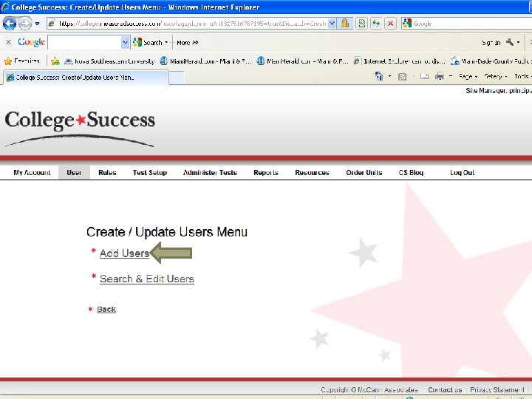Expand the address bar history dropdown
532x399 pixels.
click(x=332, y=24)
